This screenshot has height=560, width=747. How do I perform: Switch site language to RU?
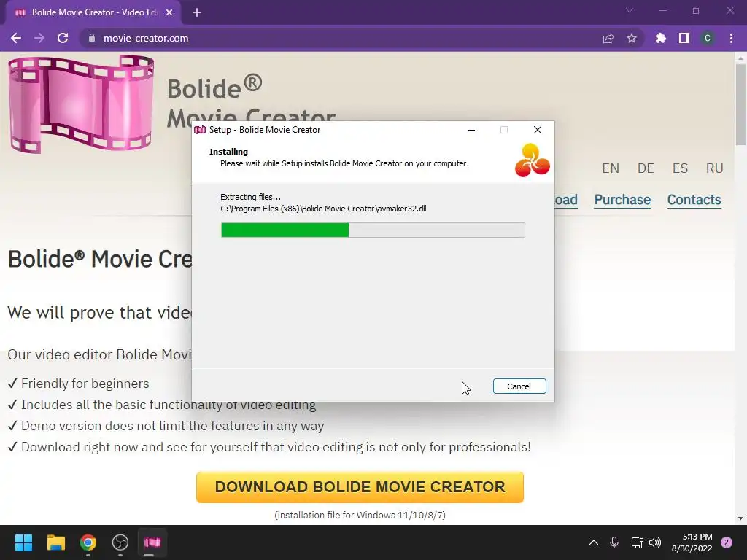[x=715, y=168]
